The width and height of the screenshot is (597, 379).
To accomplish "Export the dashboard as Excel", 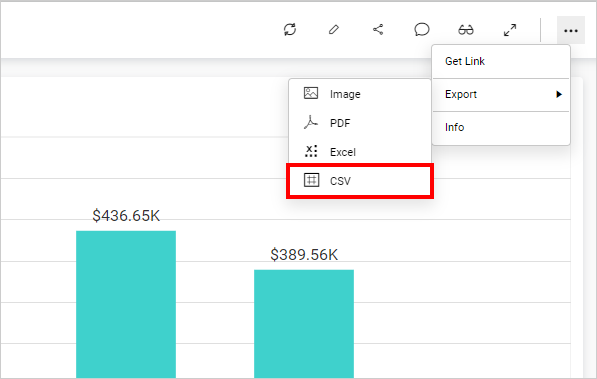I will 360,152.
